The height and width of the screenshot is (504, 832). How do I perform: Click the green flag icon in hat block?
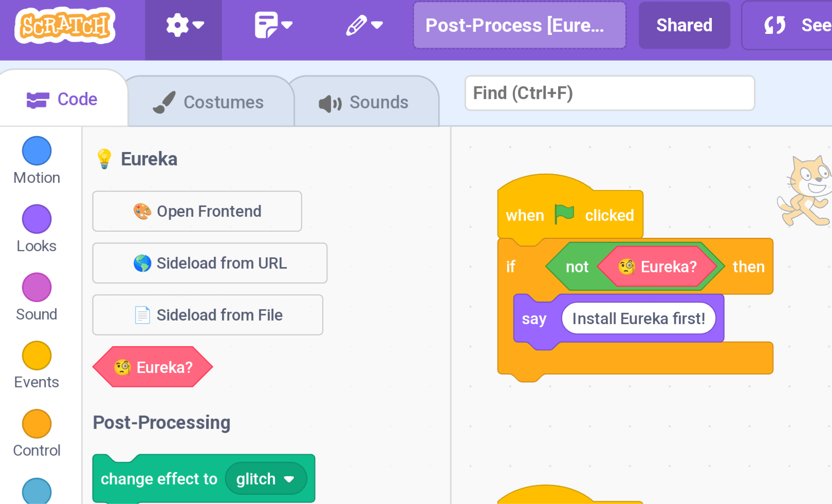click(x=564, y=214)
